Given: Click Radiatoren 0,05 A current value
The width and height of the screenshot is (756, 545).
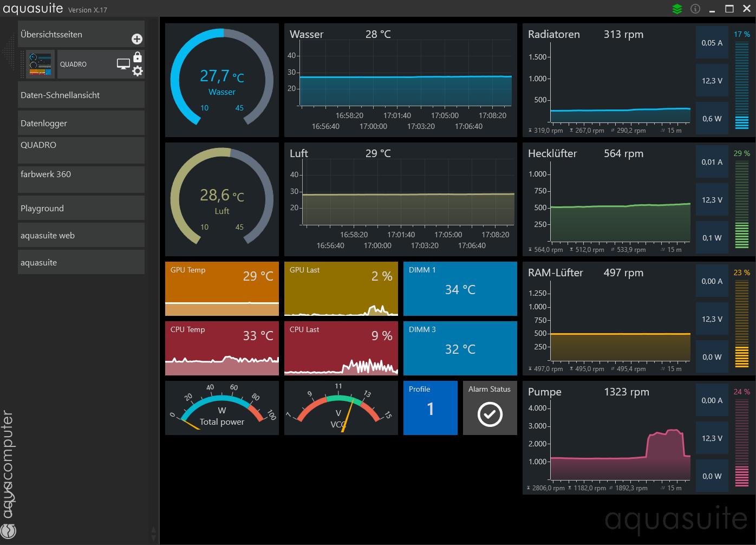Looking at the screenshot, I should 712,43.
